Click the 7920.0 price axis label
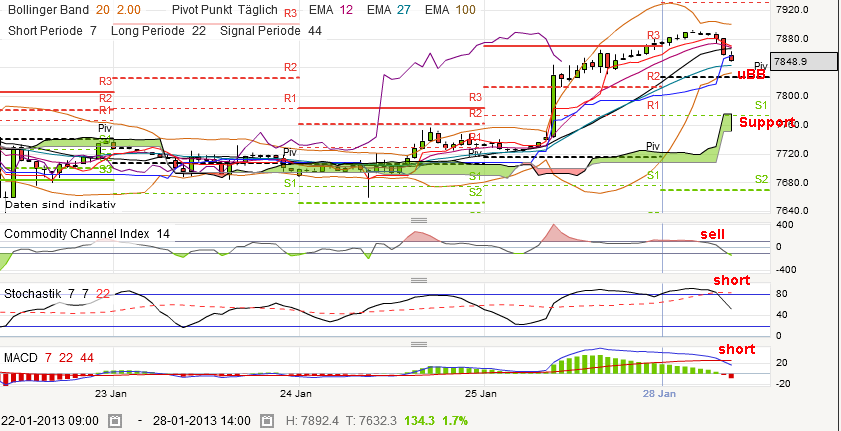The height and width of the screenshot is (431, 841). [x=792, y=10]
